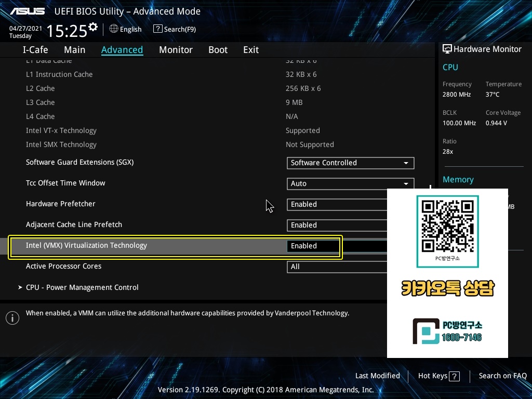Click the Hardware Prefetcher label
Image resolution: width=532 pixels, height=399 pixels.
[61, 204]
